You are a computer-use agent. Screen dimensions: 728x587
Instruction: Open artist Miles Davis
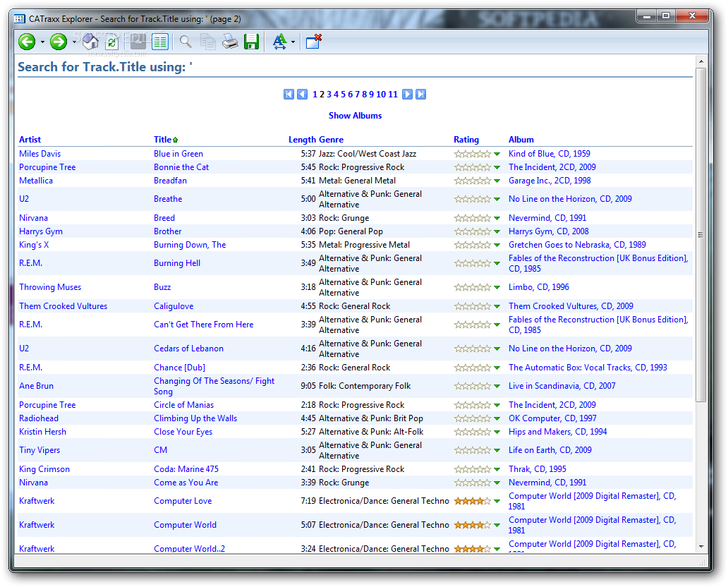(x=40, y=154)
